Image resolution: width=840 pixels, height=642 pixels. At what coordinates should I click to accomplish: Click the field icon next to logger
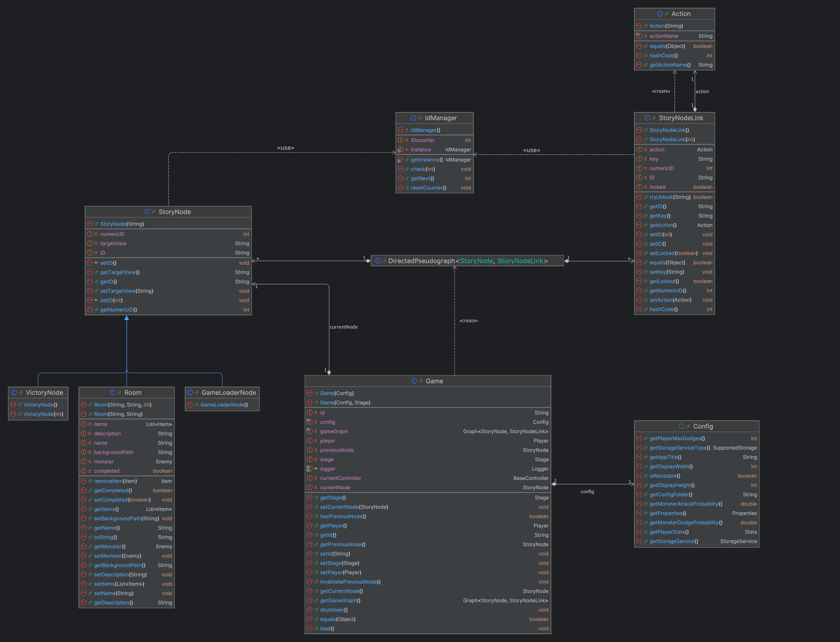(x=310, y=468)
